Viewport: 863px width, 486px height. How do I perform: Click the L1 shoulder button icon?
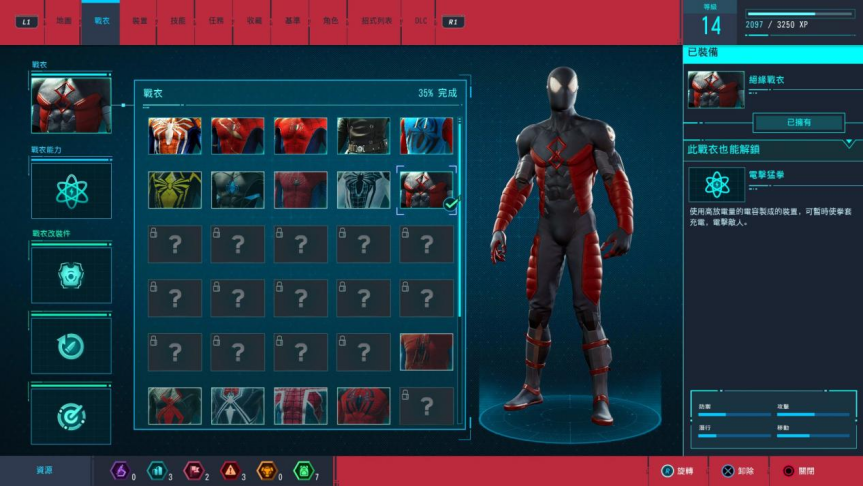[x=26, y=22]
